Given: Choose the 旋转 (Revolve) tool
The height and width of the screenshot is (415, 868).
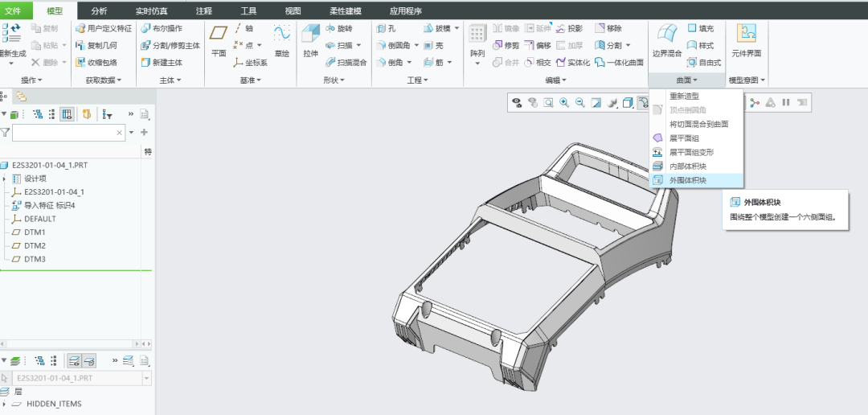Looking at the screenshot, I should 339,28.
